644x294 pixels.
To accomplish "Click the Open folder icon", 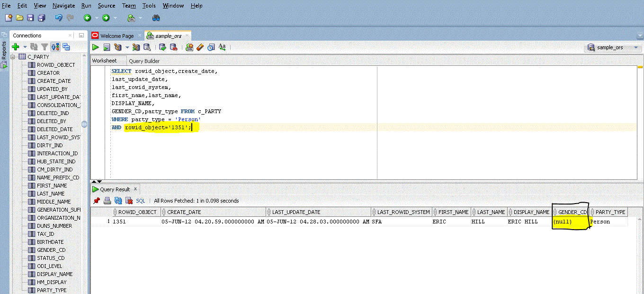I will pyautogui.click(x=19, y=18).
